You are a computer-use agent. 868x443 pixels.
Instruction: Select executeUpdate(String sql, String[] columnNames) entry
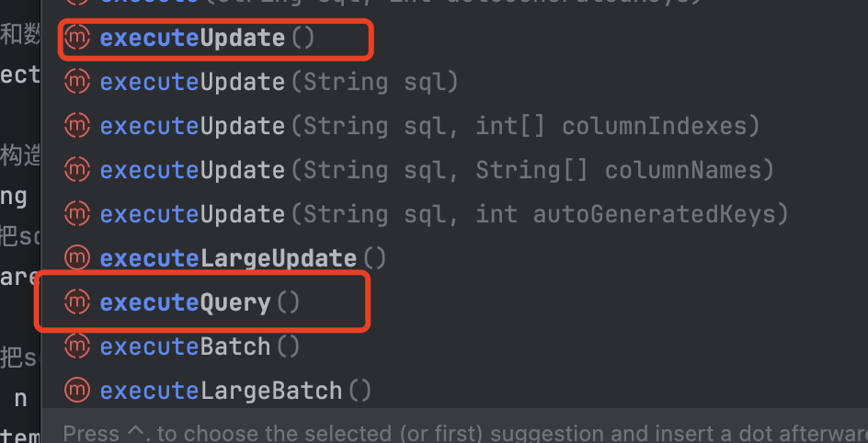tap(454, 170)
